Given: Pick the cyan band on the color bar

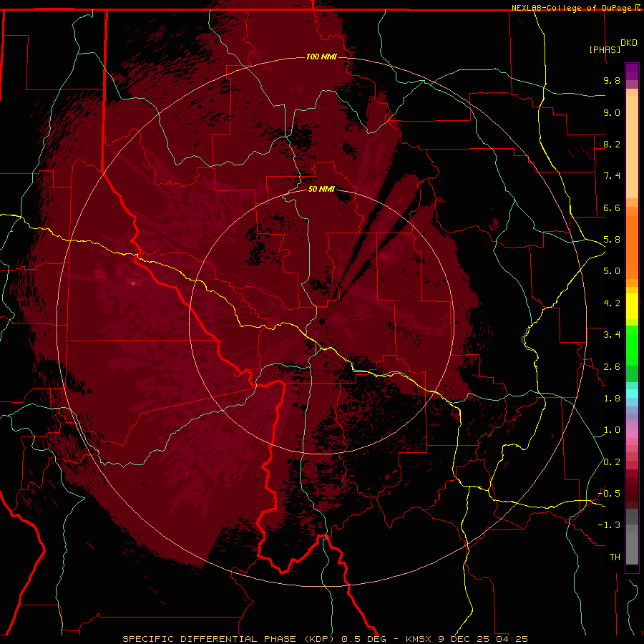Looking at the screenshot, I should tap(632, 394).
